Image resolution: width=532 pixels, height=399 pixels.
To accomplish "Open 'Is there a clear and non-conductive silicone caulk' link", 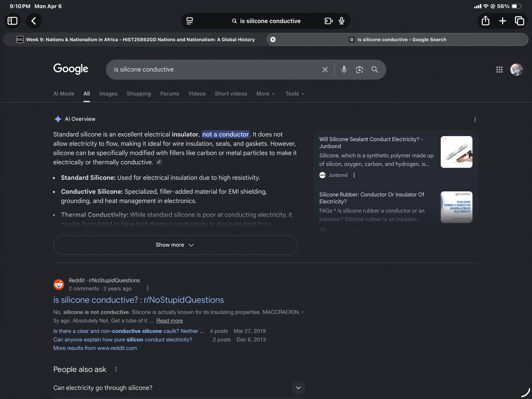I will (129, 331).
